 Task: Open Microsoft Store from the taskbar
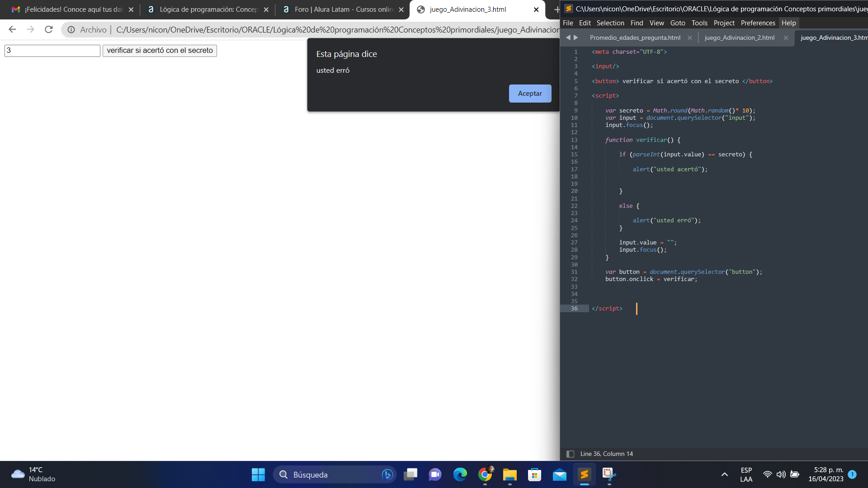click(534, 474)
